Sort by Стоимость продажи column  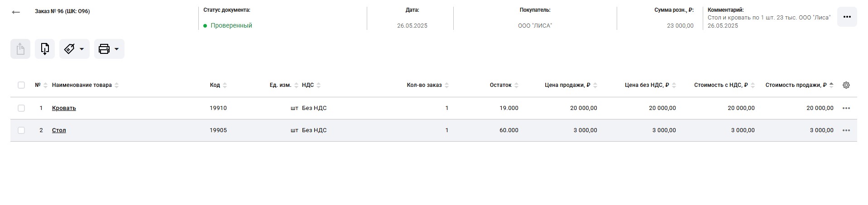point(799,85)
